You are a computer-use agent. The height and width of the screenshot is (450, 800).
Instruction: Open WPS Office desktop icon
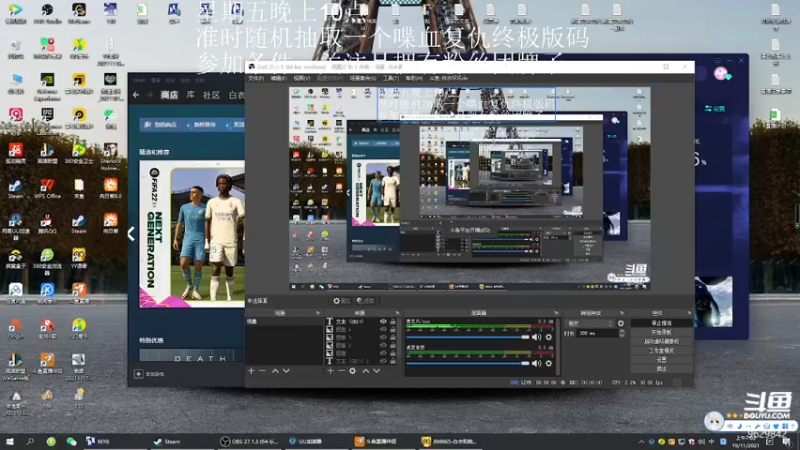click(x=47, y=188)
